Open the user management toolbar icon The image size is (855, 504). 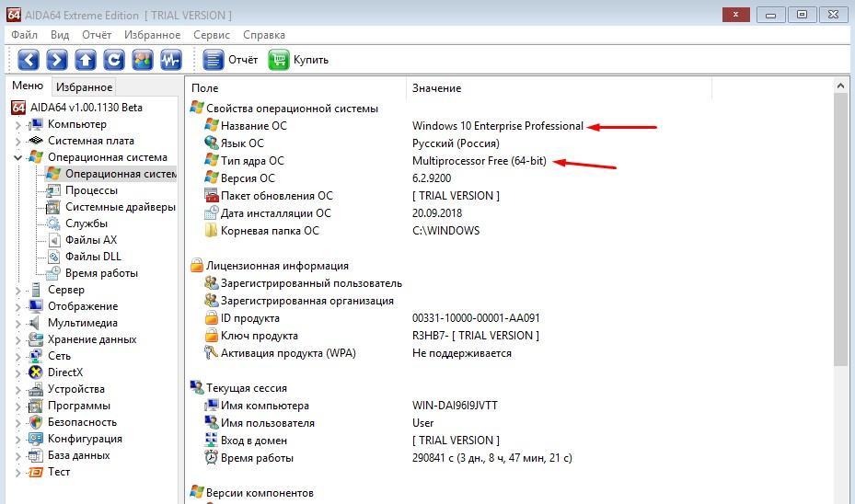click(143, 60)
